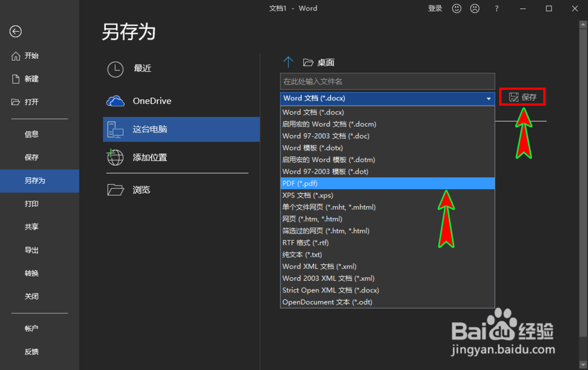Viewport: 588px width, 370px height.
Task: Select RTF 格式 (*.rtf)
Action: [387, 243]
